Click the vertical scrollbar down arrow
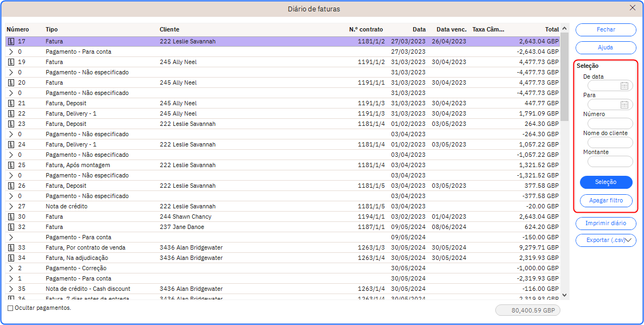 (565, 295)
